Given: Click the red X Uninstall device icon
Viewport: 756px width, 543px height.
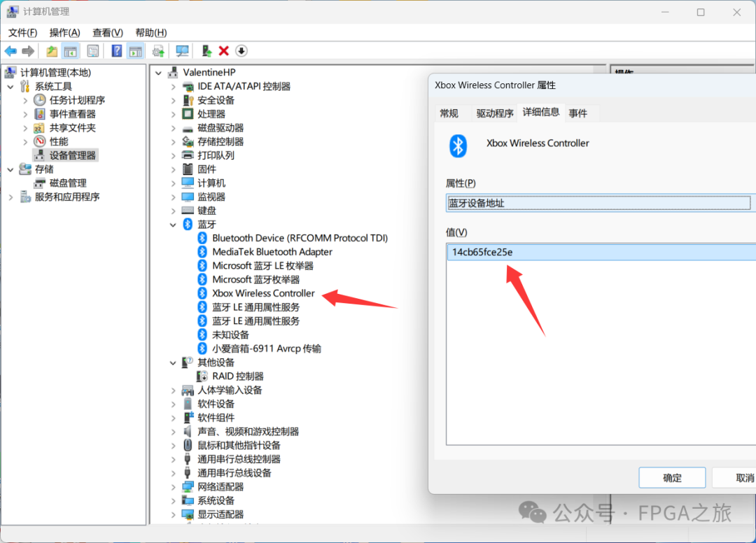Looking at the screenshot, I should [x=224, y=50].
